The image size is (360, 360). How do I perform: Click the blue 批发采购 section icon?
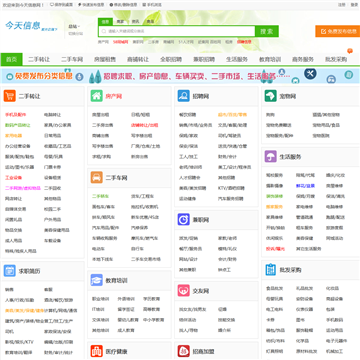[271, 269]
